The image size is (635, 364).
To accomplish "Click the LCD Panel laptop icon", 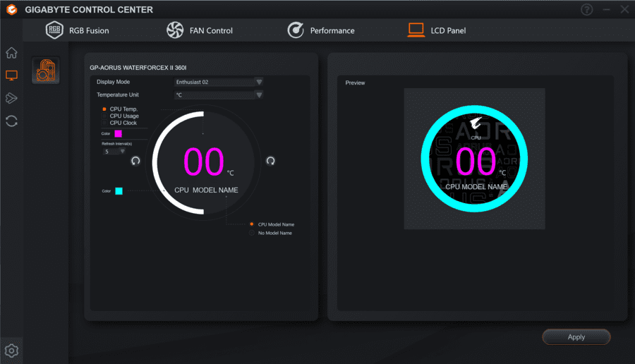I will [416, 30].
